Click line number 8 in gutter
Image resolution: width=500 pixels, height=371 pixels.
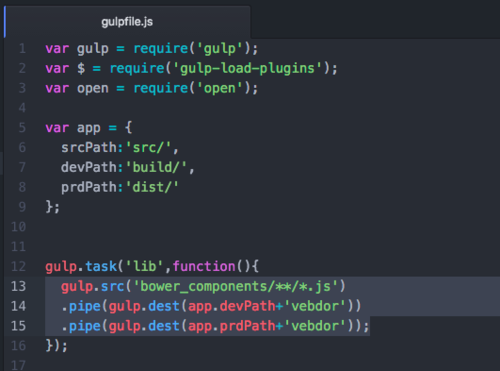pos(22,187)
